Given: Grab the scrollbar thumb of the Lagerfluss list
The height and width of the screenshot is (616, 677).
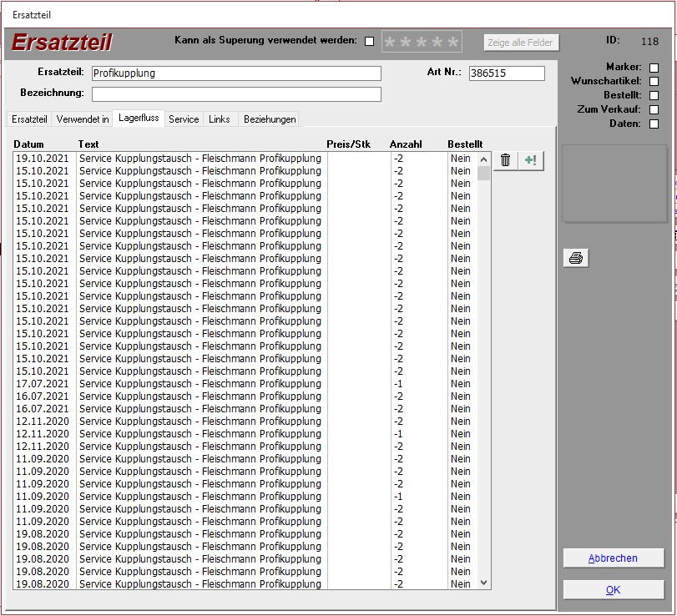Looking at the screenshot, I should click(484, 173).
